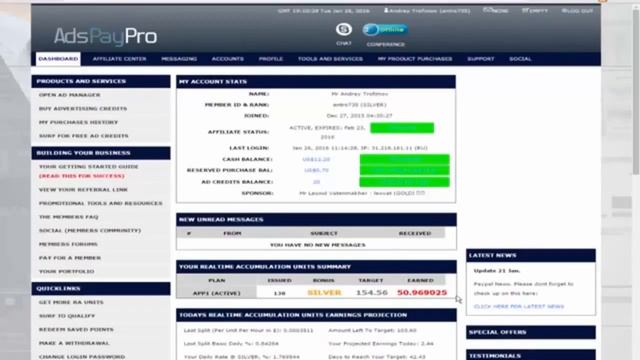Open The Members FAQ
The image size is (640, 360).
coord(69,217)
